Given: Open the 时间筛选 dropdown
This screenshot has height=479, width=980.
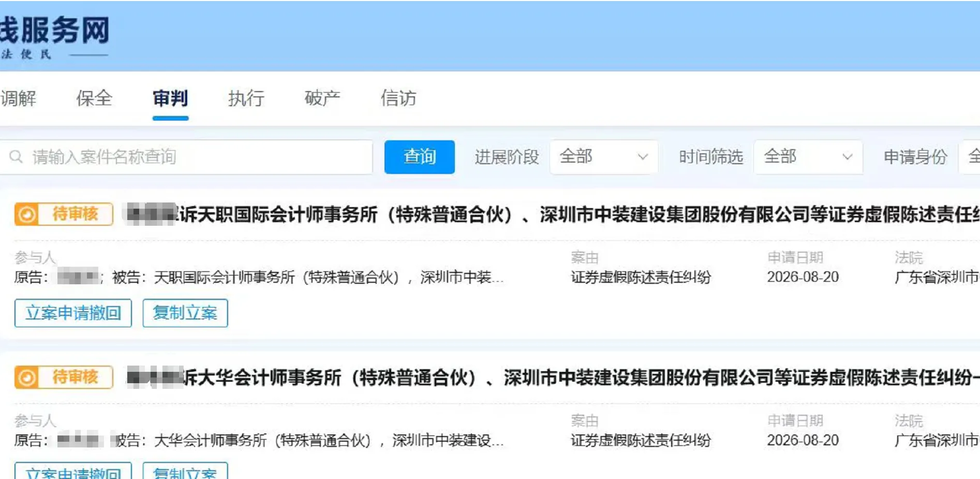Looking at the screenshot, I should [x=808, y=156].
